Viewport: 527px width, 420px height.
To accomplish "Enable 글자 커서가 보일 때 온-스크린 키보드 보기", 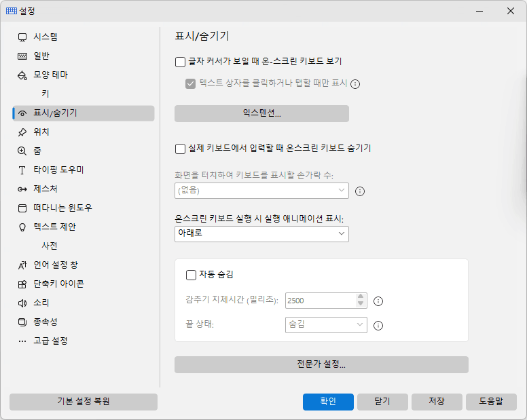I will coord(180,62).
